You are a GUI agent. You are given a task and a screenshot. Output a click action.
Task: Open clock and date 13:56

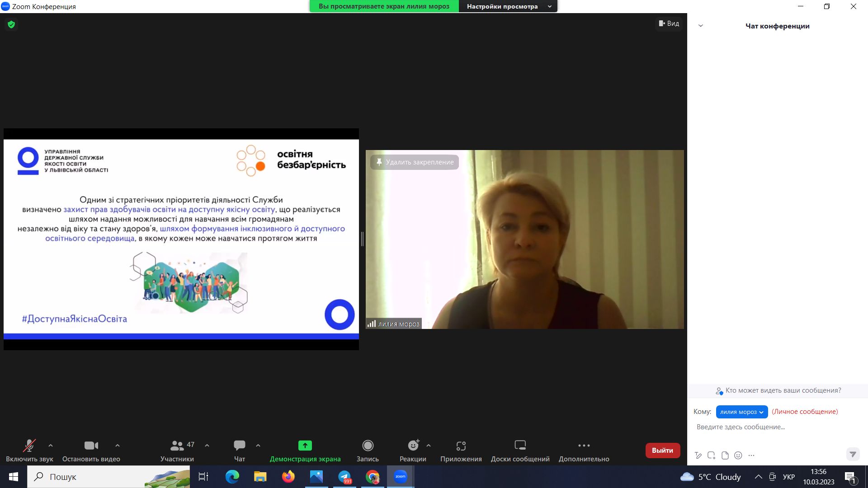pos(819,477)
